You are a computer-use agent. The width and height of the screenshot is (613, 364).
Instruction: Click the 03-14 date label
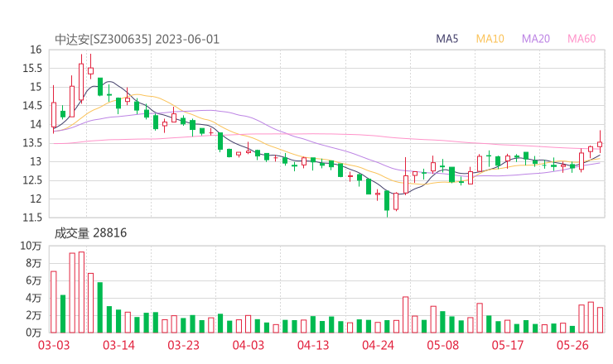point(118,345)
